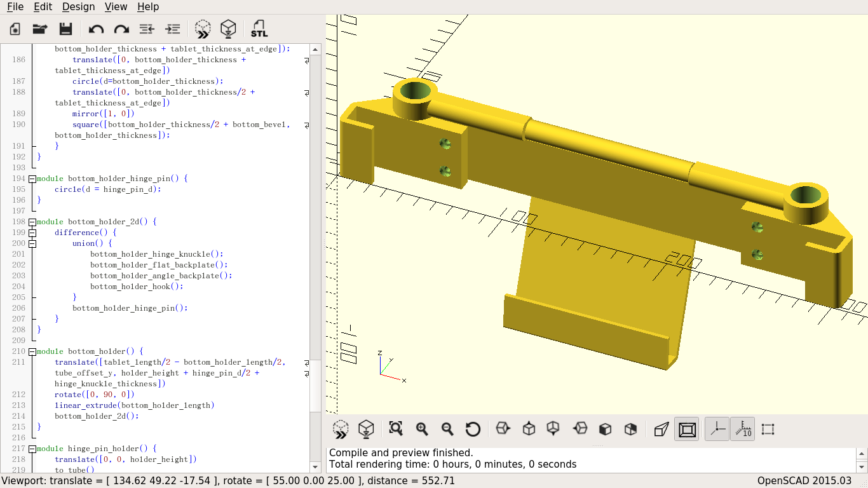868x488 pixels.
Task: Open the Help menu
Action: 148,7
